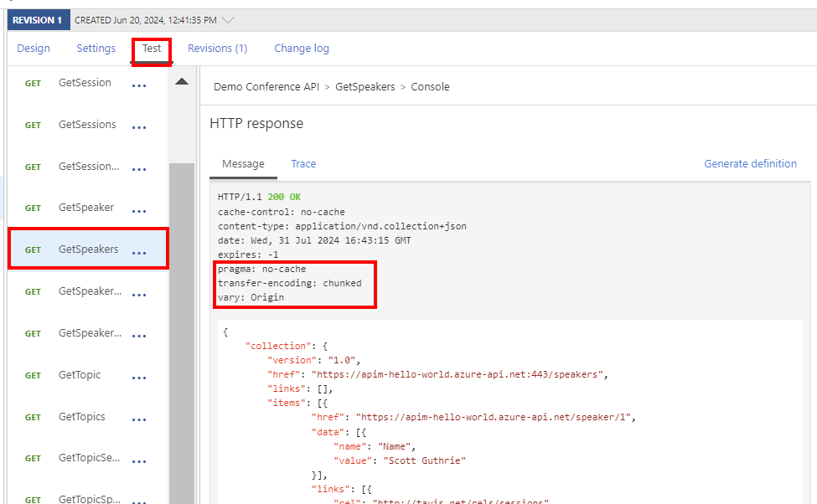Select the GetTopics operation
The width and height of the screenshot is (817, 504).
click(82, 417)
